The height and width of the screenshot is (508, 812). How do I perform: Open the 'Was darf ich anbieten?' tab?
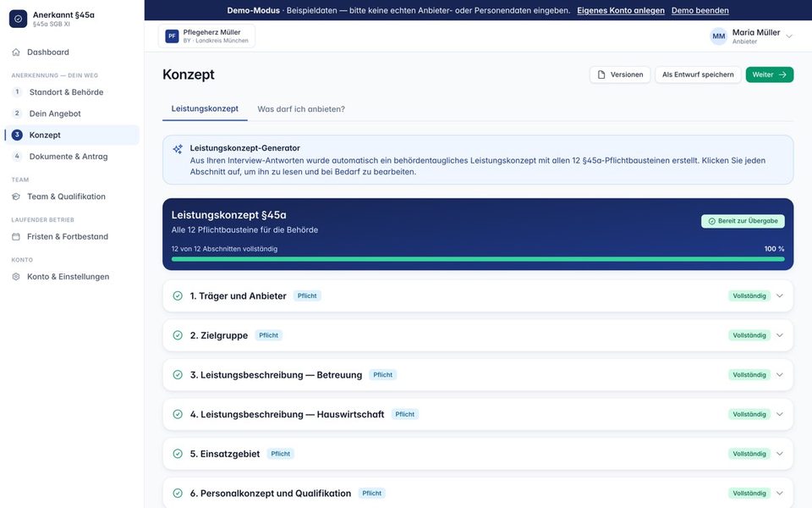click(301, 109)
